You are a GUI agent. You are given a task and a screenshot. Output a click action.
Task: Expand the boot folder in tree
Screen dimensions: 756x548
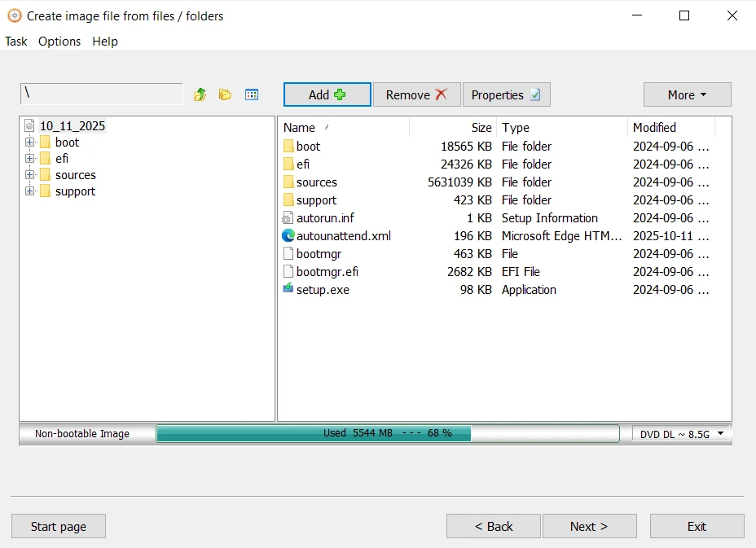(x=30, y=142)
